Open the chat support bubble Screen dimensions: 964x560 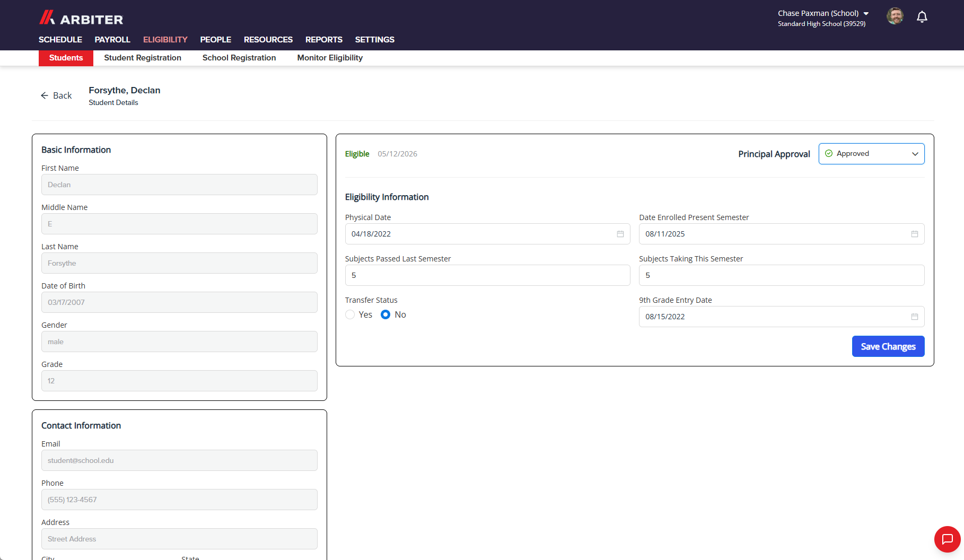point(948,539)
